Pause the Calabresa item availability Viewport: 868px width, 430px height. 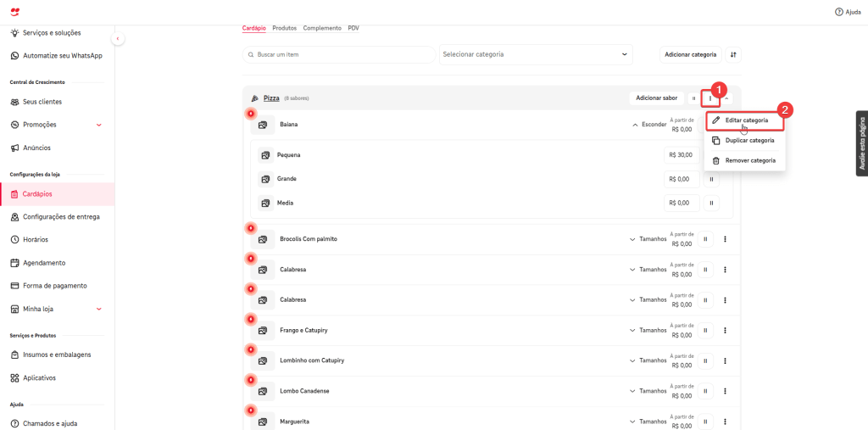click(705, 270)
